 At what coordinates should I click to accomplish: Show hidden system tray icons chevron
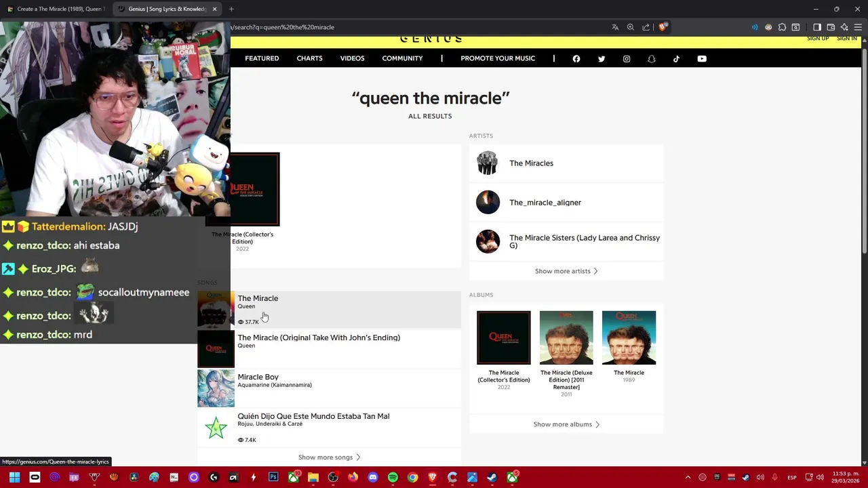[688, 477]
